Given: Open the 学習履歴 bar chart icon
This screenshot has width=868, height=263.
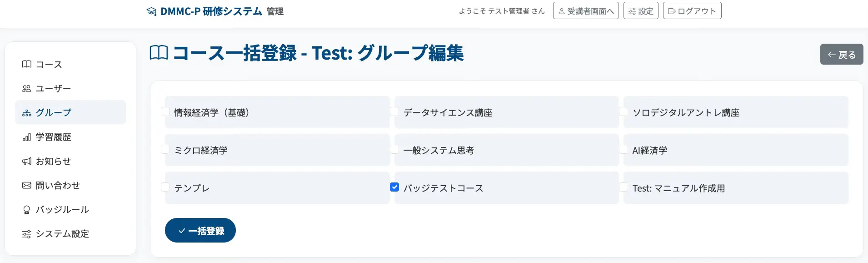Looking at the screenshot, I should coord(27,137).
